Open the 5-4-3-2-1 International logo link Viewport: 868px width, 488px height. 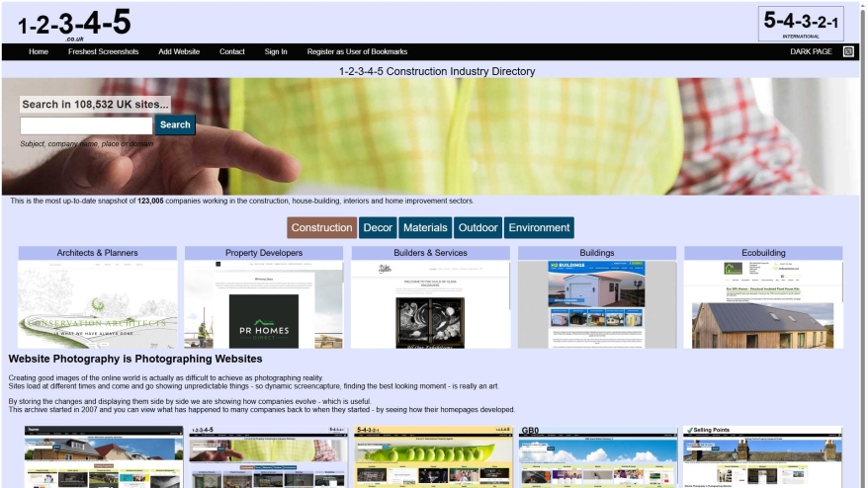[801, 23]
